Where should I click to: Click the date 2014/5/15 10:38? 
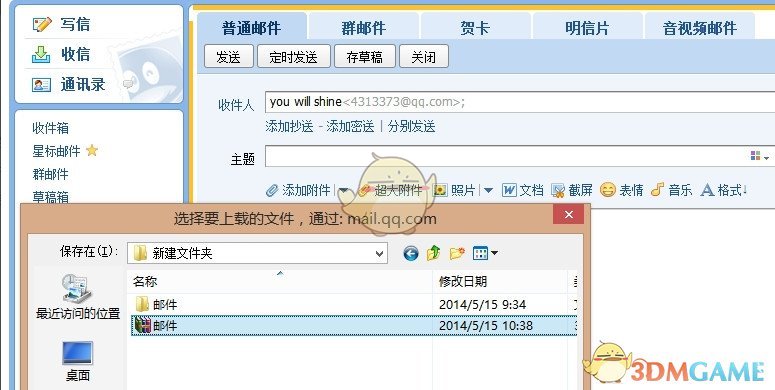point(486,326)
